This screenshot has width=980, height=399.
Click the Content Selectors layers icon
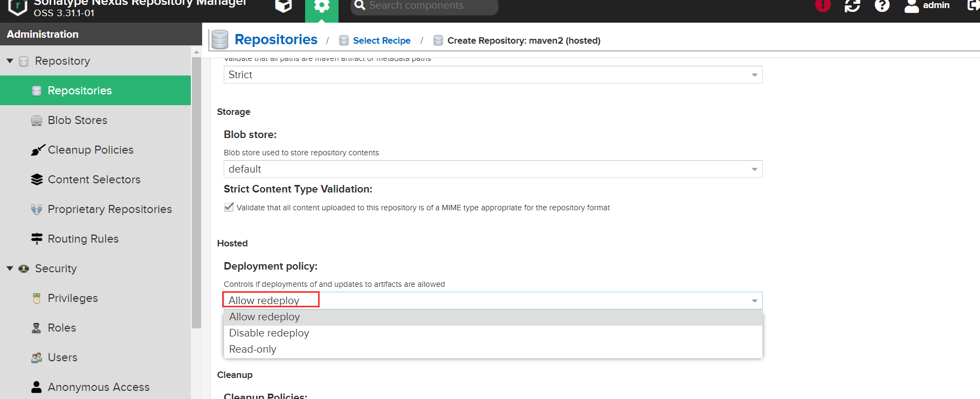point(37,180)
